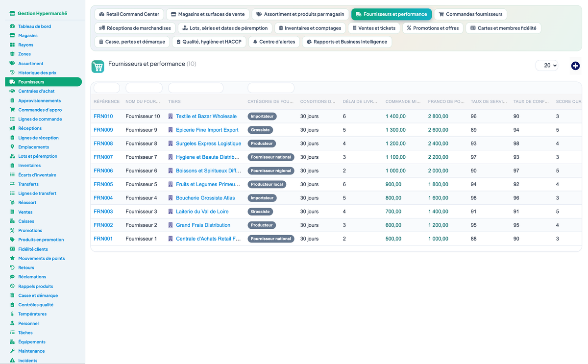Open Contrôles qualité in sidebar
The height and width of the screenshot is (364, 588).
tap(36, 305)
